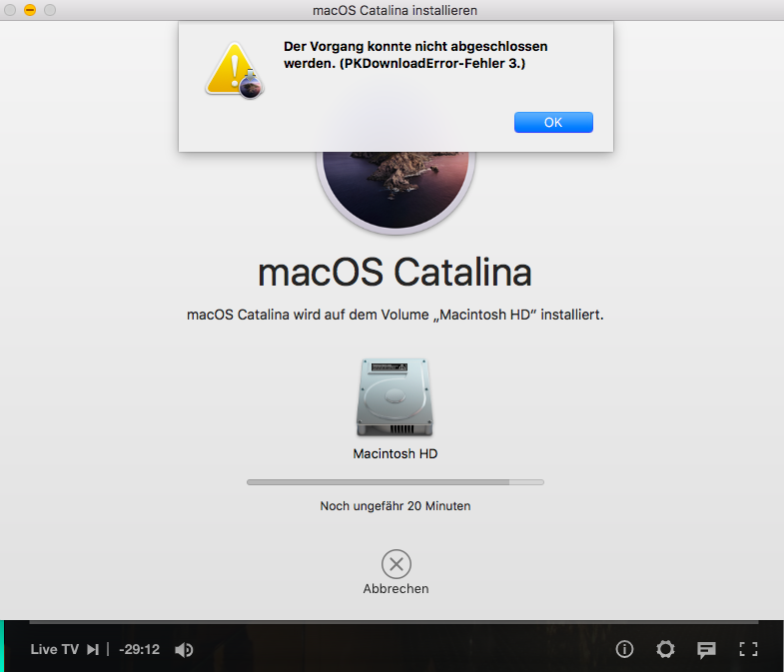Confirm the error dialog with OK
Screen dimensions: 784x672
[553, 123]
